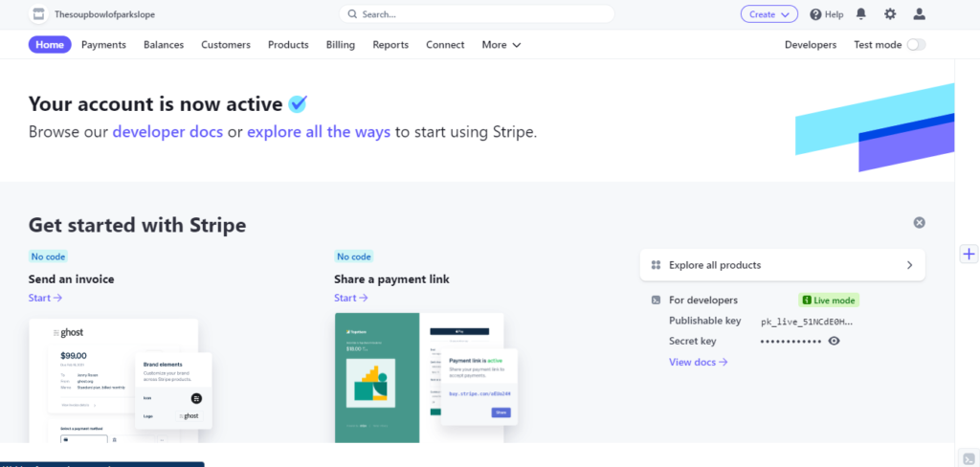Click the Explore all products grid icon
This screenshot has width=980, height=467.
point(656,265)
